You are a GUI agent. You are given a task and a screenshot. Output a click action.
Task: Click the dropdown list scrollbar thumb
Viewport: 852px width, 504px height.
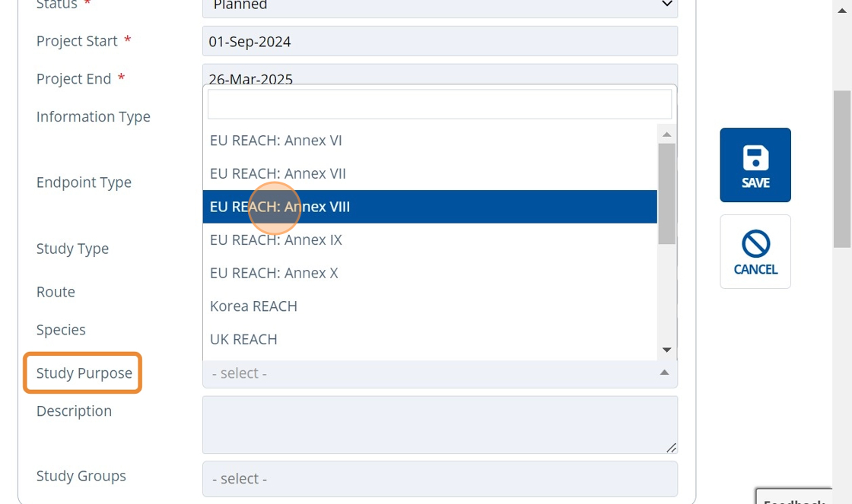[x=666, y=193]
